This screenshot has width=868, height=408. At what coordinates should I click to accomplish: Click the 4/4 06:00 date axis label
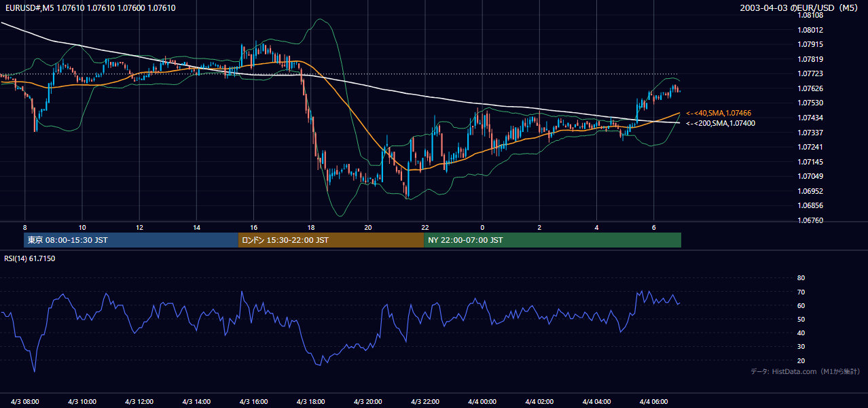tap(653, 401)
